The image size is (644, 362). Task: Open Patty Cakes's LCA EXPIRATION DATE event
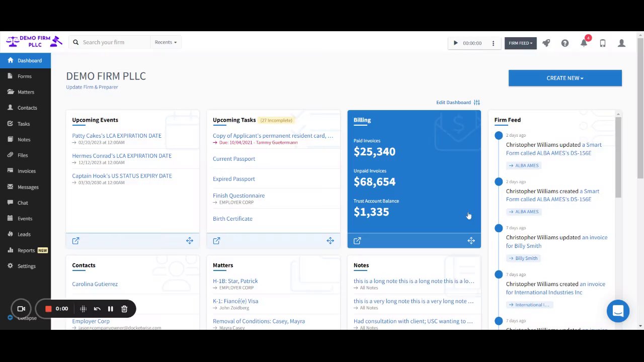(117, 136)
